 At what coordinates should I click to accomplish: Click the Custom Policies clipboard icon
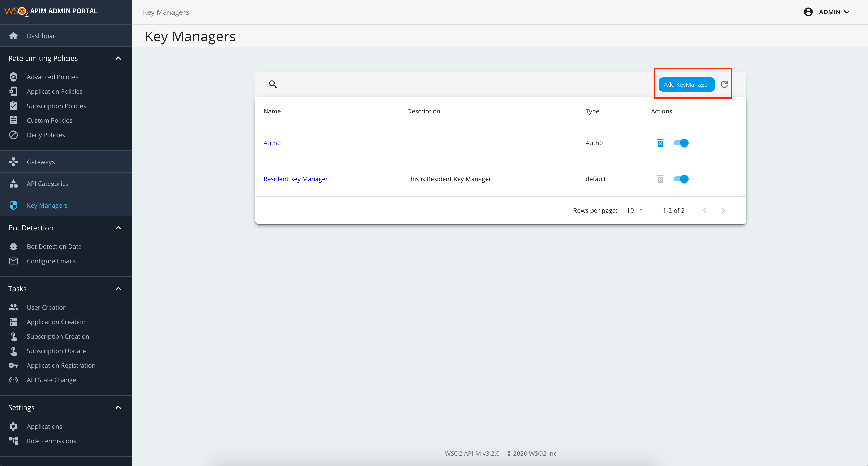13,120
